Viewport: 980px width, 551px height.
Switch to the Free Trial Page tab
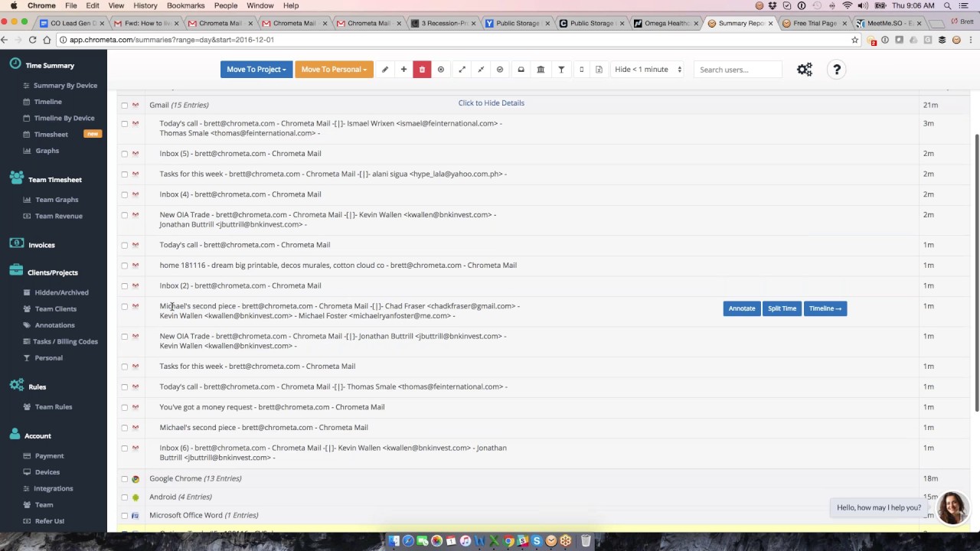click(x=815, y=23)
